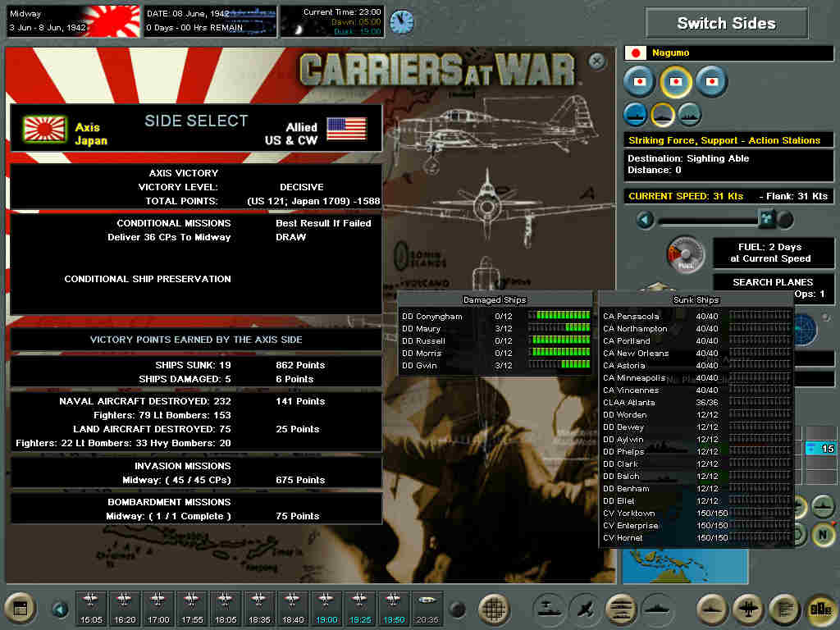Click the timeline back arrow button
The image size is (840, 630).
[x=61, y=609]
